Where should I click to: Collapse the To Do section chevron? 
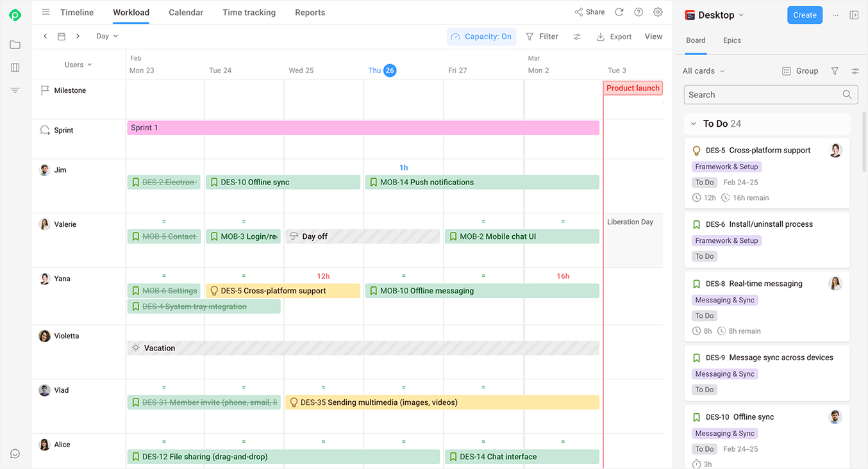tap(694, 124)
